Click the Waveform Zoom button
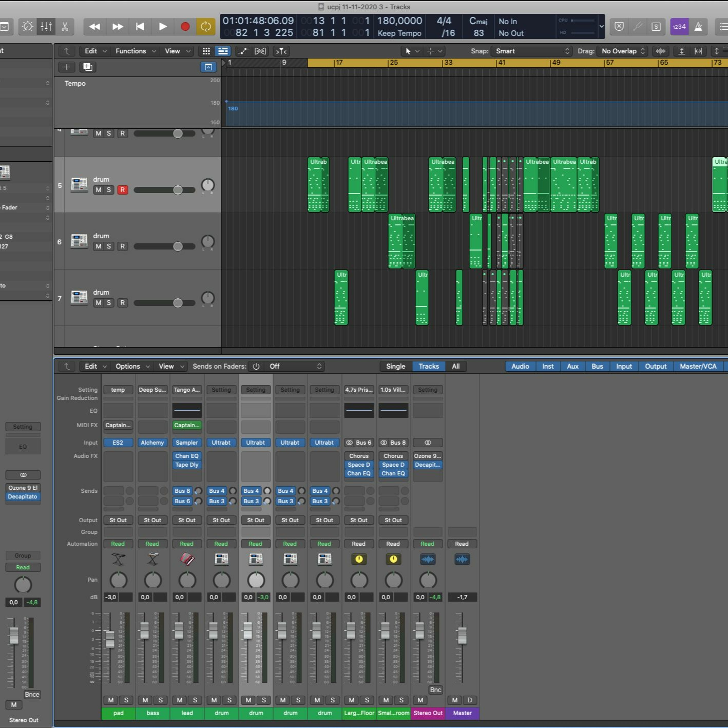 click(x=661, y=51)
